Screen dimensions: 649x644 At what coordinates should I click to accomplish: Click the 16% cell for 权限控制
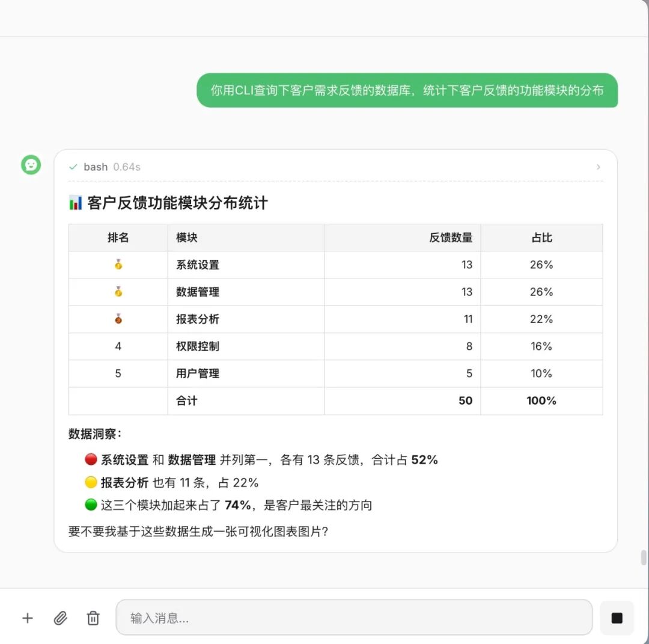[x=541, y=346]
